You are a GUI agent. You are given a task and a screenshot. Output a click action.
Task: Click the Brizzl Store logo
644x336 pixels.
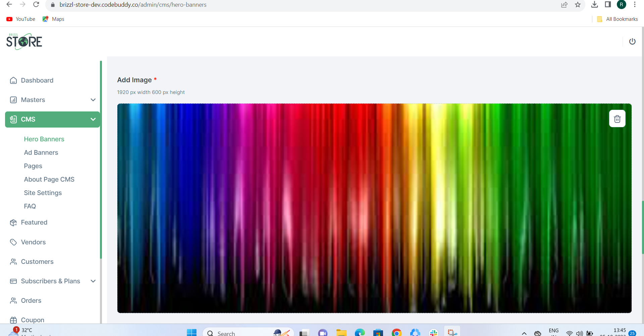24,42
